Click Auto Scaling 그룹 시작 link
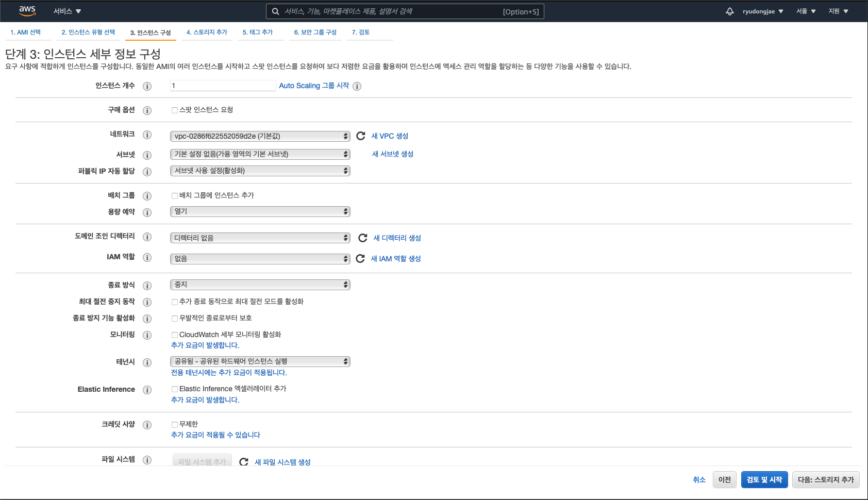Viewport: 868px width, 500px height. coord(314,86)
